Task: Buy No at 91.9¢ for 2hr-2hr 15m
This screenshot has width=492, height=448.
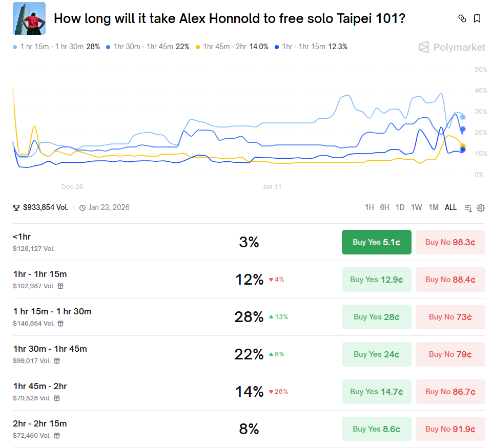Action: pos(450,429)
